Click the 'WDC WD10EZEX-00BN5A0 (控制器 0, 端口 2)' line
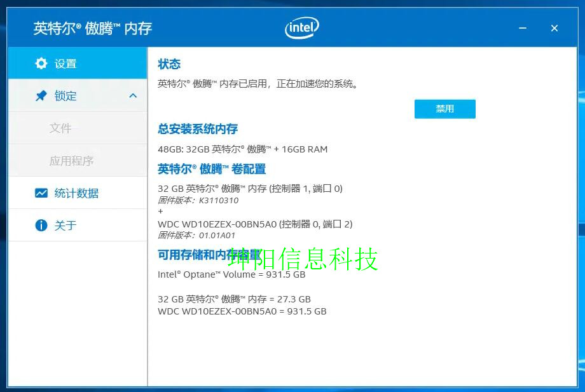585x392 pixels. 255,224
